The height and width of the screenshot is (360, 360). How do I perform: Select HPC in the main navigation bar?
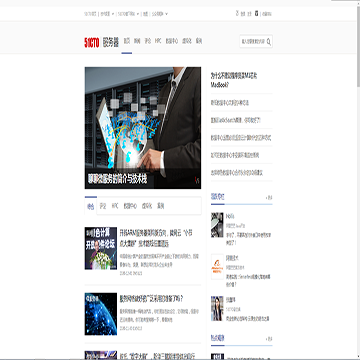click(x=158, y=41)
